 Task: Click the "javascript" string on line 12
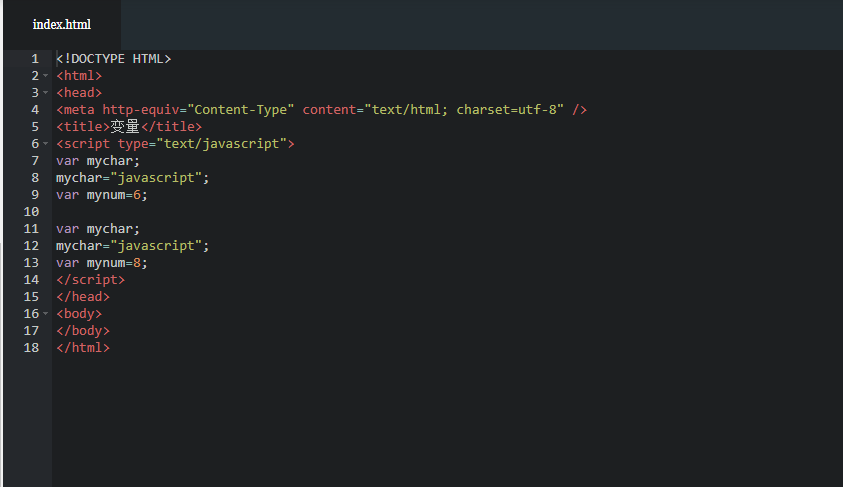coord(156,246)
